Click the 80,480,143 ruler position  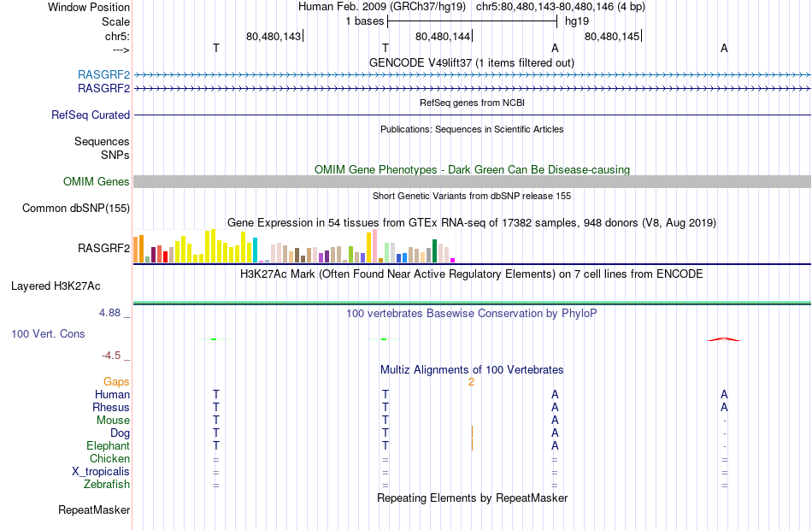pyautogui.click(x=274, y=36)
